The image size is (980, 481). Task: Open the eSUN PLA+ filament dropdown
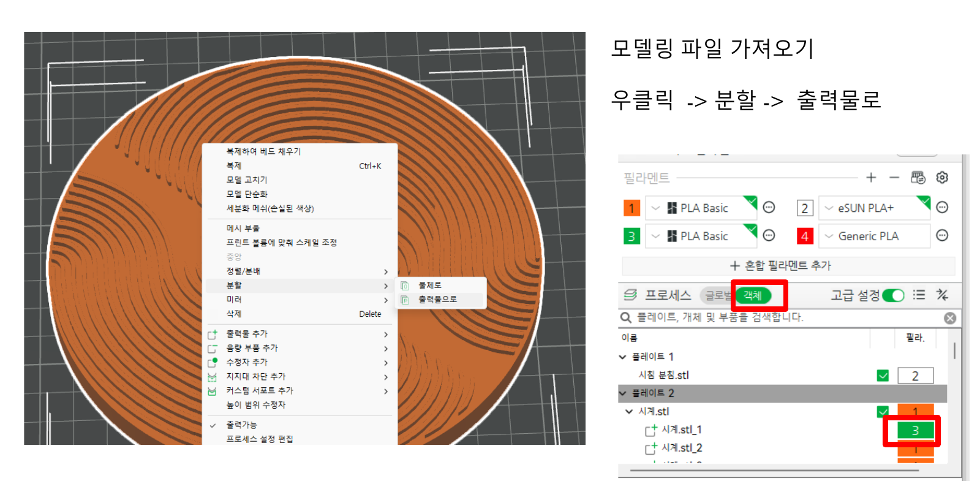pos(874,208)
